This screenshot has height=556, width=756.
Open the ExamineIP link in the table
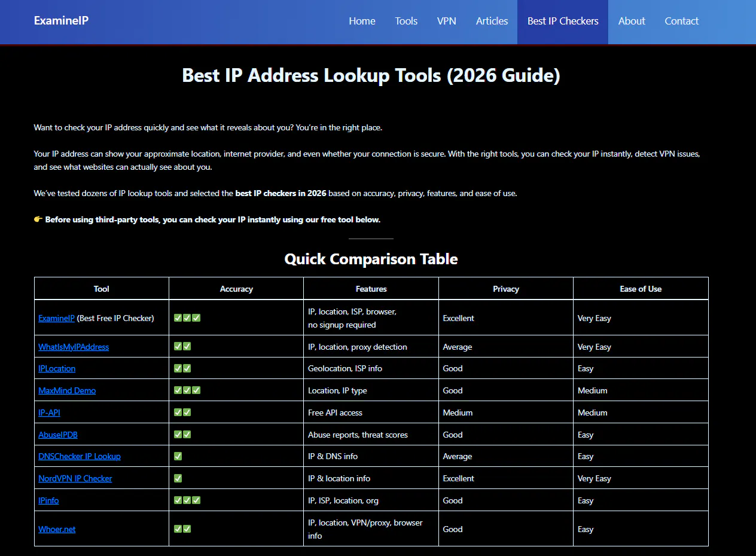point(56,318)
